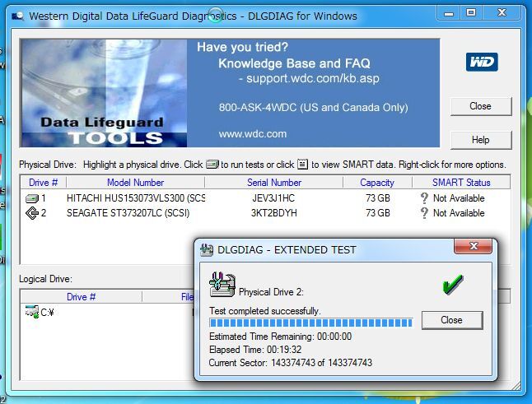Screen dimensions: 532x404
Task: Sort by Model Number column header
Action: [135, 183]
